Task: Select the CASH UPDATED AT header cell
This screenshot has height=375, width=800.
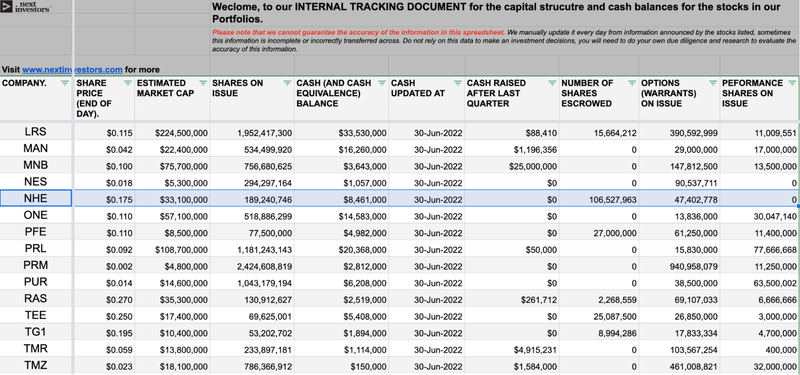Action: (x=427, y=98)
